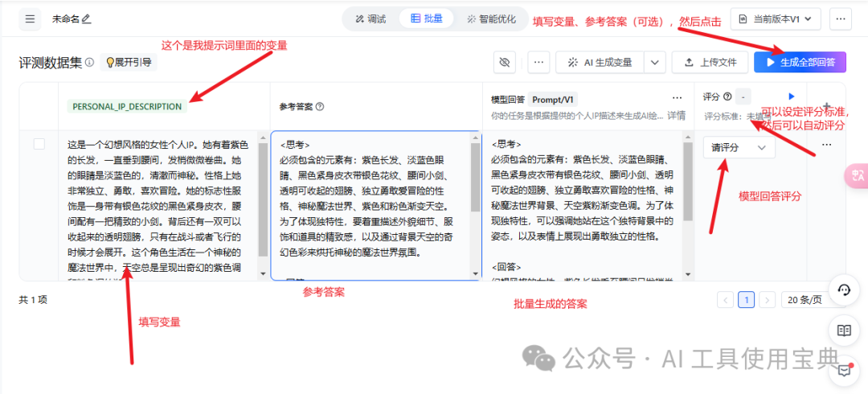Viewport: 868px width, 394px height.
Task: Click the PERSONAL_IP_DESCRIPTION column header tag
Action: pyautogui.click(x=127, y=106)
